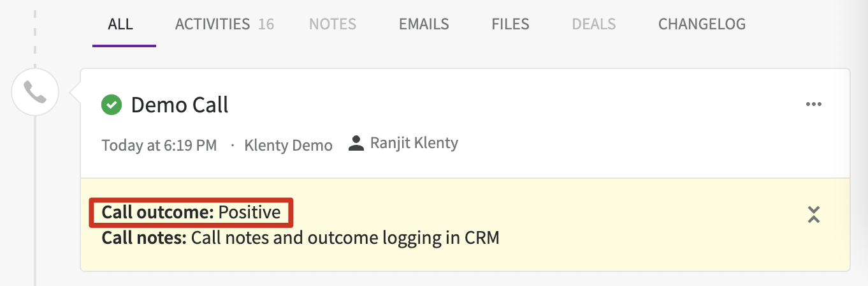This screenshot has width=868, height=286.
Task: View the CHANGELOG tab
Action: tap(702, 24)
